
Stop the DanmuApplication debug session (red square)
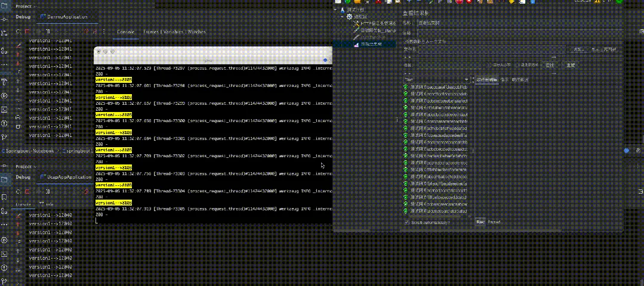(x=27, y=32)
